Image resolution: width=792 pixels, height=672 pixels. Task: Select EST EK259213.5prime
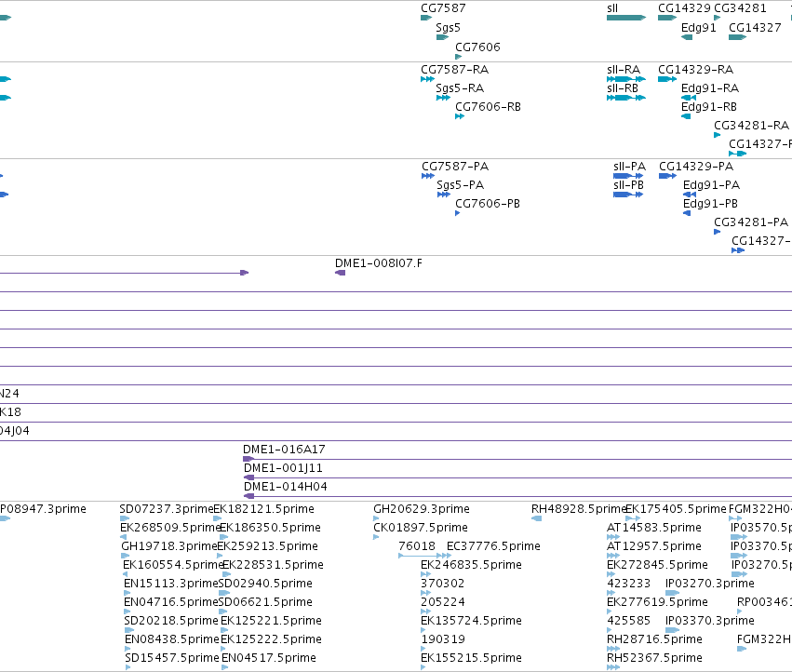(267, 546)
